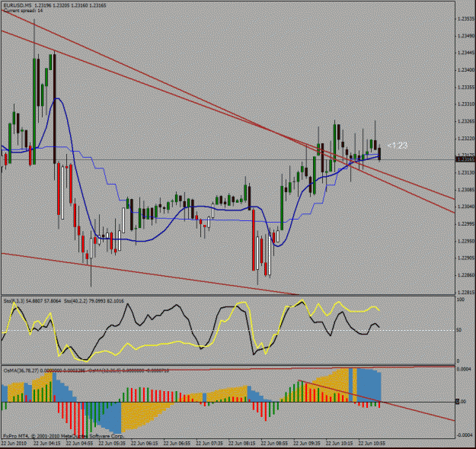Click the 1.23040 price axis label
476x449 pixels.
pos(466,207)
